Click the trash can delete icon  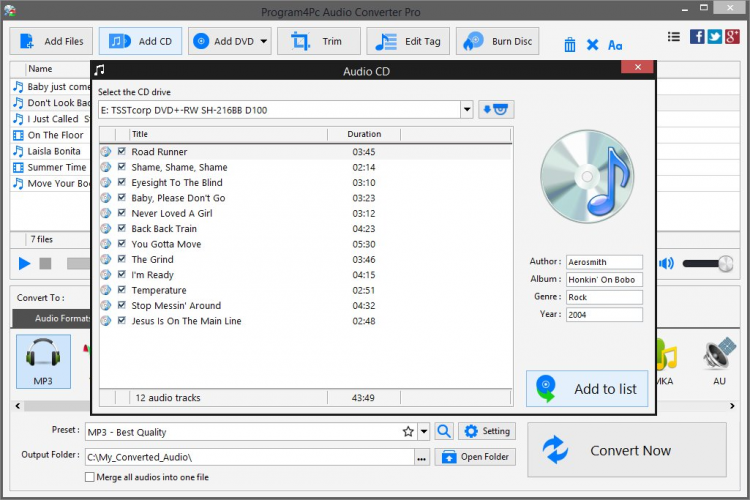click(x=569, y=45)
